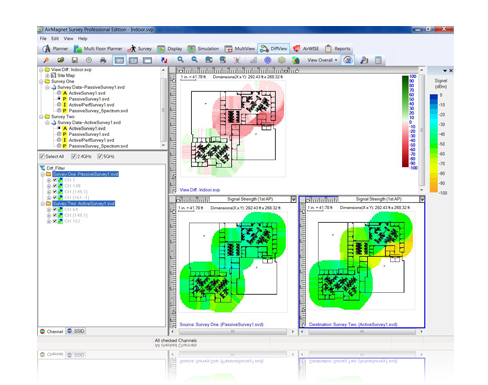Open the Edit menu

pos(55,39)
